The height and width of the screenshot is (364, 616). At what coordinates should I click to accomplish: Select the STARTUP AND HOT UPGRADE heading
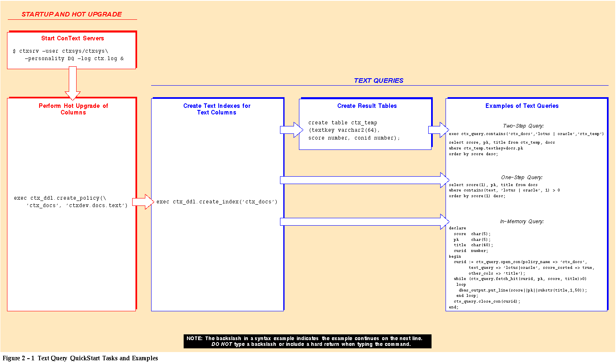pos(72,14)
